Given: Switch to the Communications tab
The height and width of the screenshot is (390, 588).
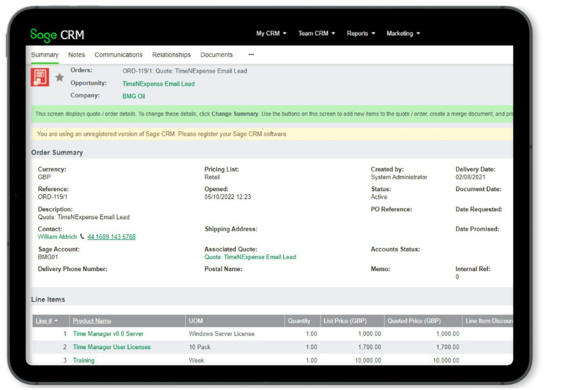Looking at the screenshot, I should 118,55.
